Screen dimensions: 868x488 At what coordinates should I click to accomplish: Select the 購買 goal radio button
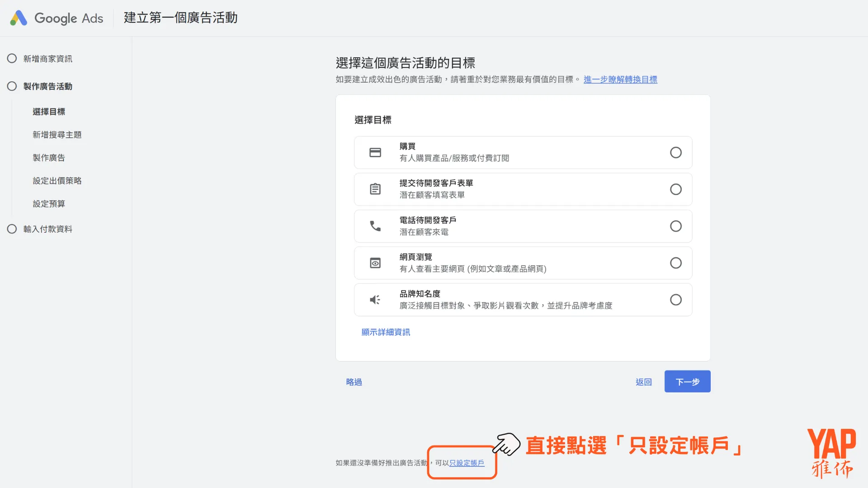click(x=676, y=152)
